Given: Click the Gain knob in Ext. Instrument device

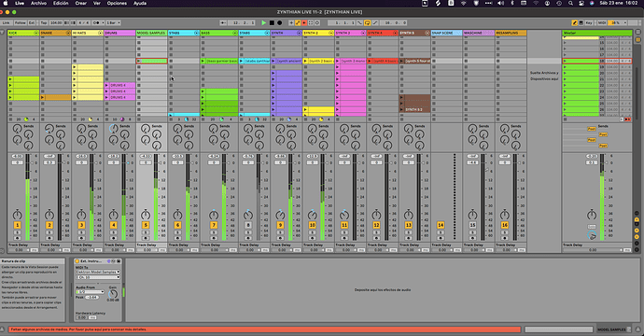Looking at the screenshot, I should pyautogui.click(x=113, y=294).
